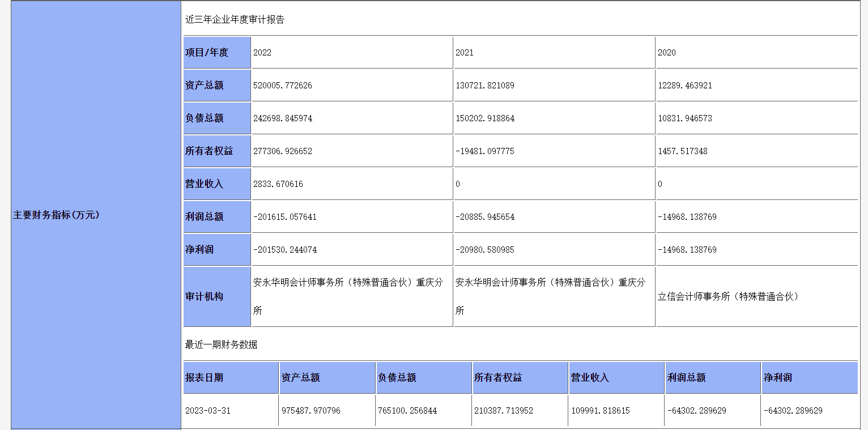Click the 2020 year column header
Image resolution: width=868 pixels, height=430 pixels.
pos(667,53)
